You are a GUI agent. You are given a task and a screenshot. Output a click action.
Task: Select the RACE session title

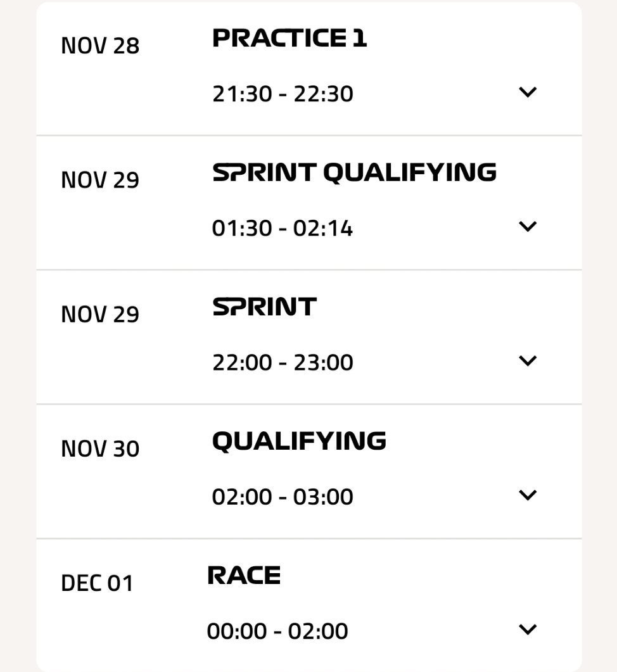244,576
